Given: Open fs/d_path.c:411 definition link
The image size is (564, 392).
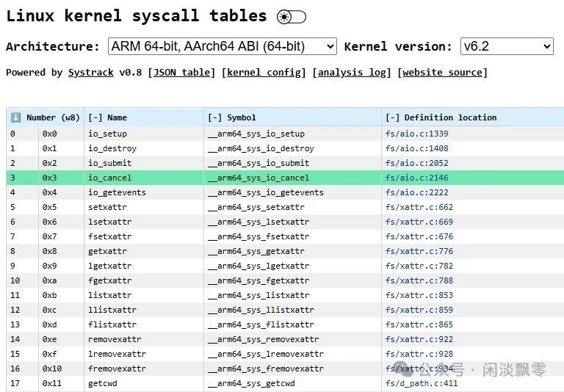Looking at the screenshot, I should click(x=422, y=383).
